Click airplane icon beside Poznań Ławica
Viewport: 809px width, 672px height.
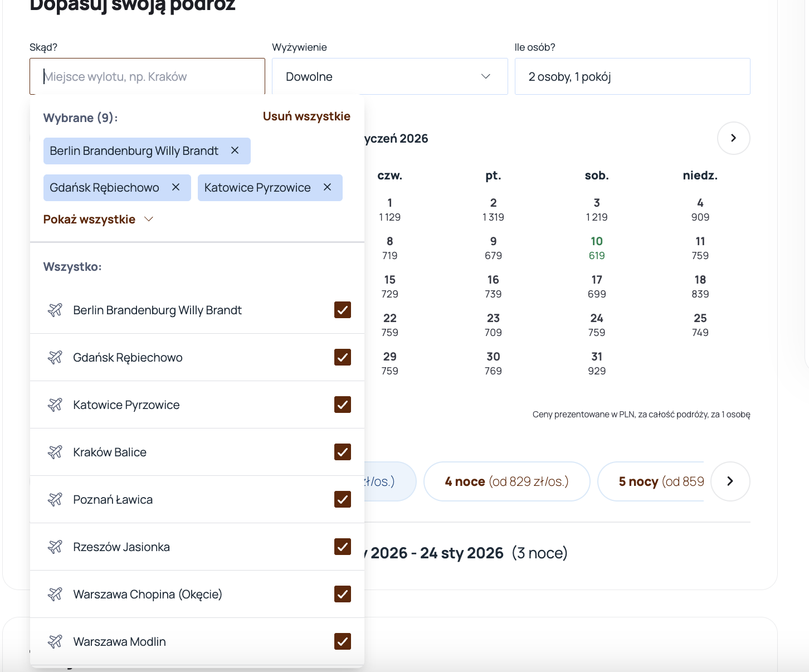pyautogui.click(x=55, y=499)
